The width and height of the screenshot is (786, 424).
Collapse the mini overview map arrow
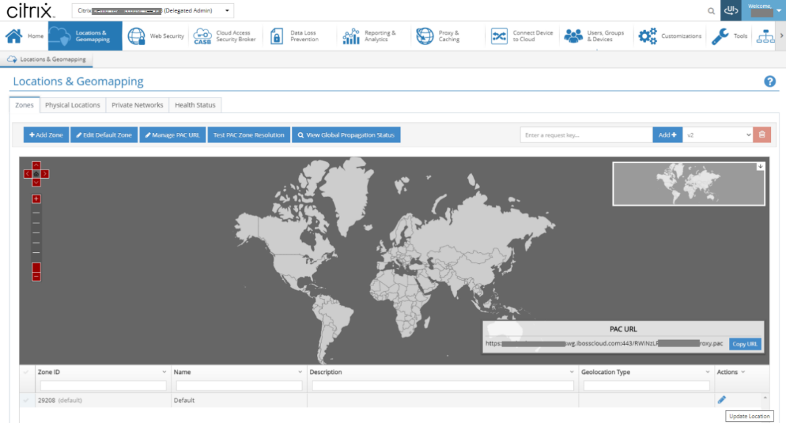(x=760, y=166)
